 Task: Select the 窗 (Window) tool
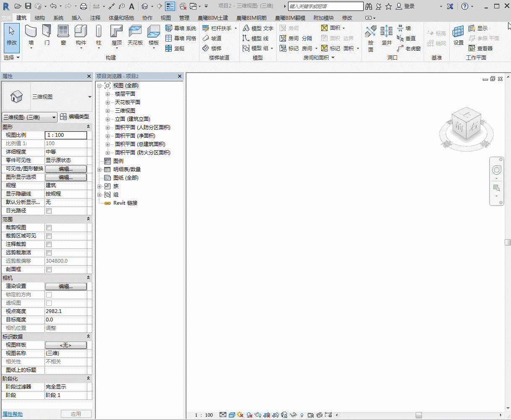click(x=63, y=35)
